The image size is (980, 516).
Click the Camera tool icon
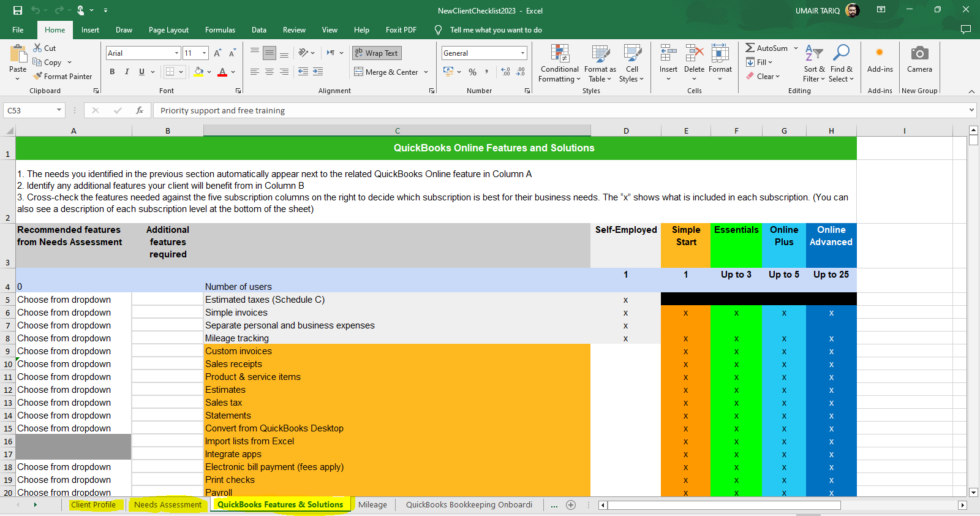click(x=919, y=54)
